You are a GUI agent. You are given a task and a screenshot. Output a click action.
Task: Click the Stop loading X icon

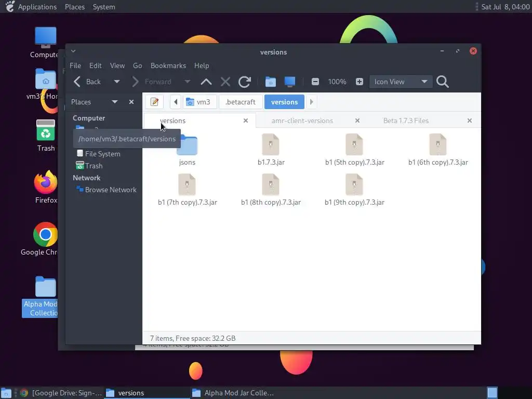click(225, 82)
